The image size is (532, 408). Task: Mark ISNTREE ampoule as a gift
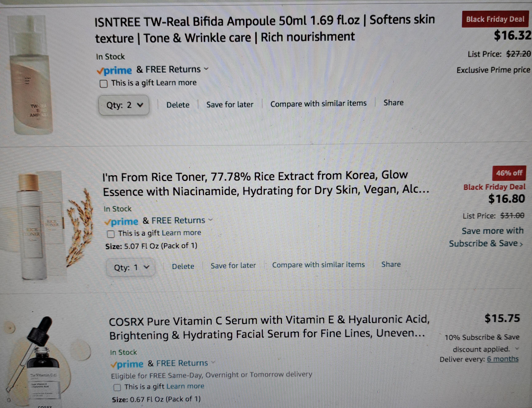point(104,84)
